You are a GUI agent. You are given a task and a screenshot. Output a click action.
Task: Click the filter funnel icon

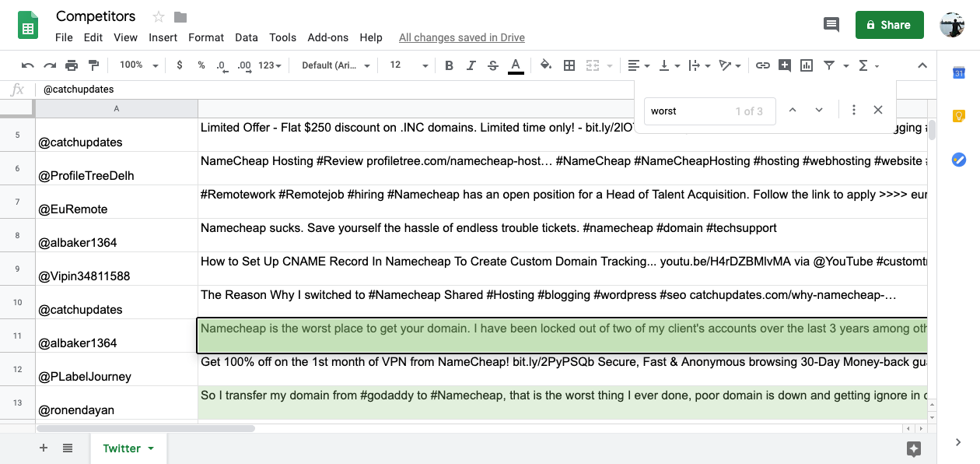pos(828,65)
